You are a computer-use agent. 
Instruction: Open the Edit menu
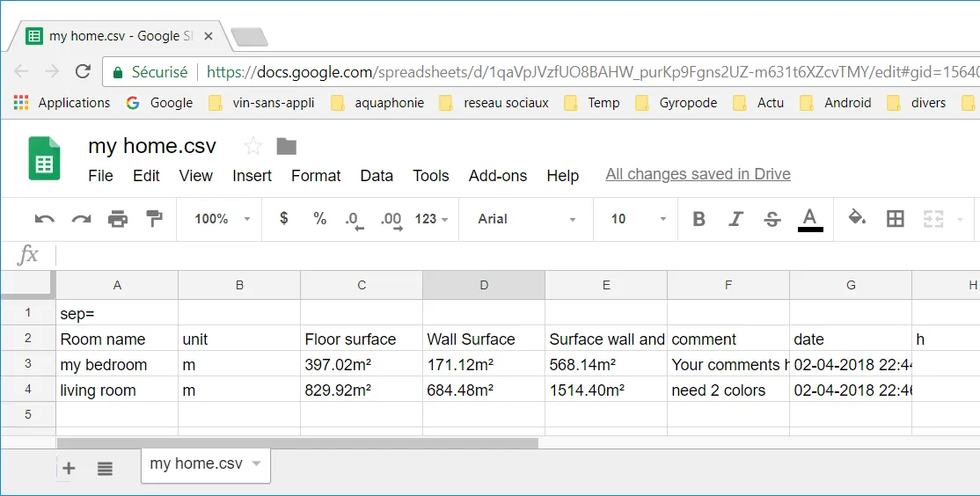coord(146,176)
